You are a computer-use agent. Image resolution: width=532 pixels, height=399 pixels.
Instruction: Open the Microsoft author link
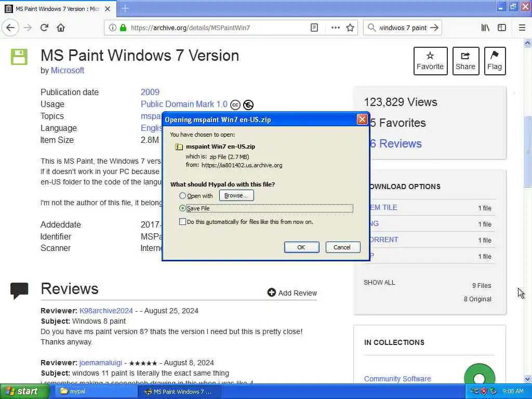coord(68,71)
